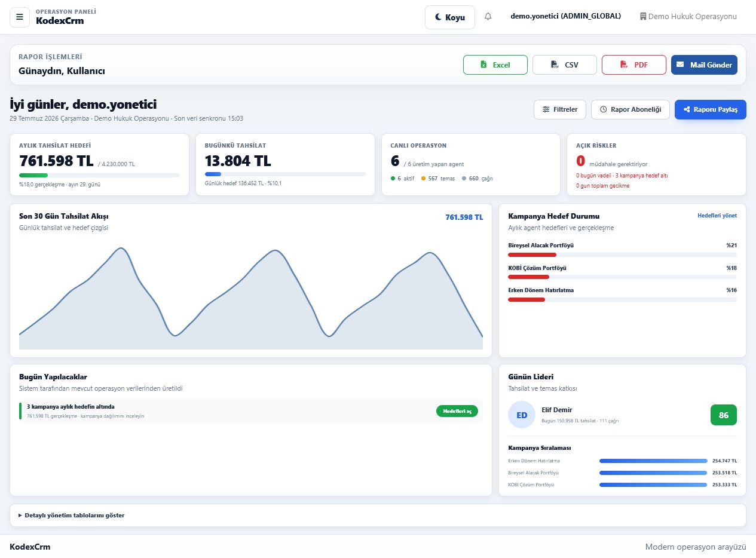Download the report as PDF

tap(634, 65)
